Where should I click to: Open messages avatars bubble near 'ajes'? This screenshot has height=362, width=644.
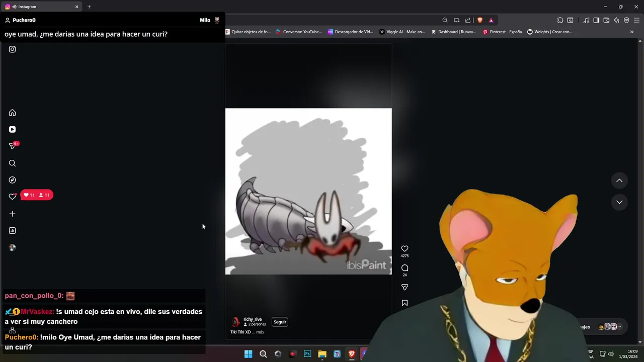611,327
